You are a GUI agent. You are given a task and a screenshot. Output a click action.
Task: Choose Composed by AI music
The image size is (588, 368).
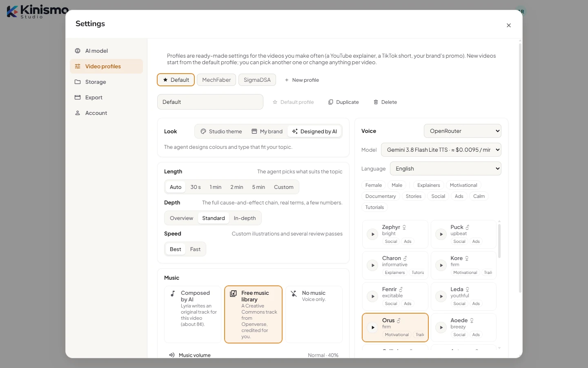[x=193, y=314]
